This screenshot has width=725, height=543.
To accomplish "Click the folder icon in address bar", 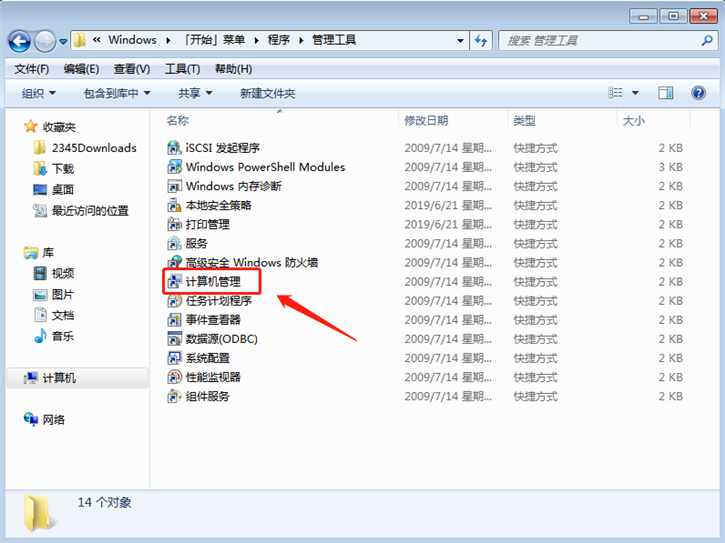I will pyautogui.click(x=80, y=40).
